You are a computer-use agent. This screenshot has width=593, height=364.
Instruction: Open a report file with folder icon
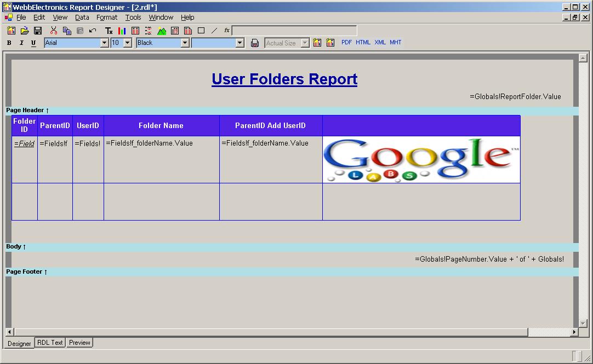25,31
